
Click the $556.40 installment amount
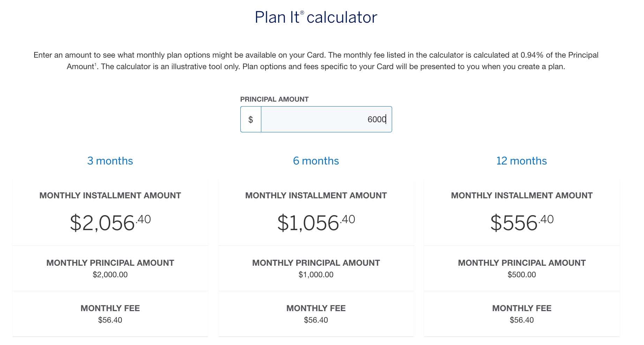[x=521, y=222]
